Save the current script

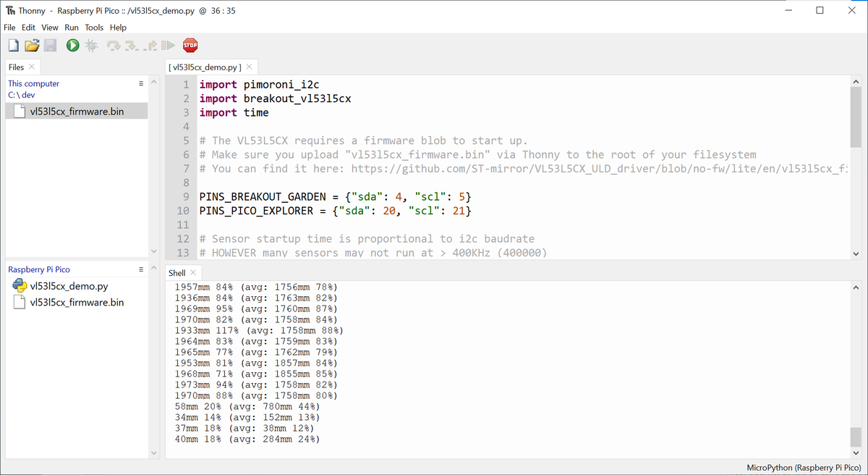click(49, 44)
